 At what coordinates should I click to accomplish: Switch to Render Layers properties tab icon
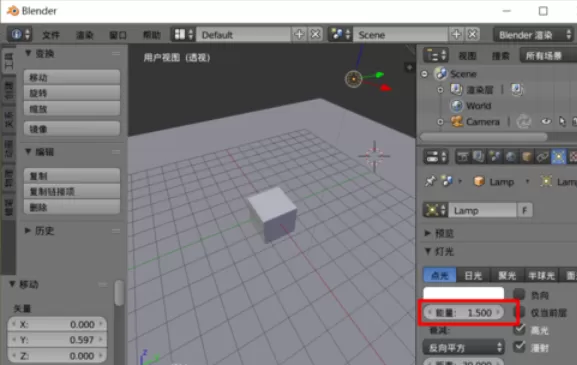coord(478,157)
